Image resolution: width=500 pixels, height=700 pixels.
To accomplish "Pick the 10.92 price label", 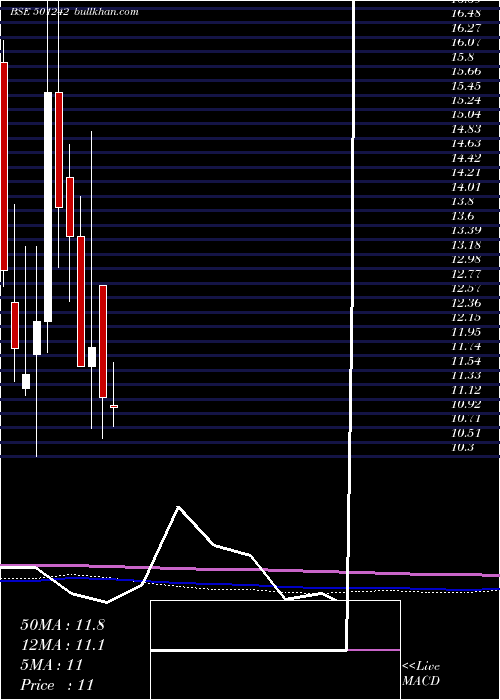I will pyautogui.click(x=466, y=404).
